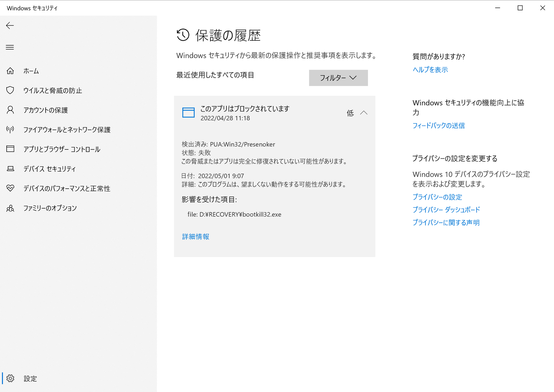Image resolution: width=554 pixels, height=392 pixels.
Task: Click the affected file path bootkill32.exe
Action: click(234, 215)
